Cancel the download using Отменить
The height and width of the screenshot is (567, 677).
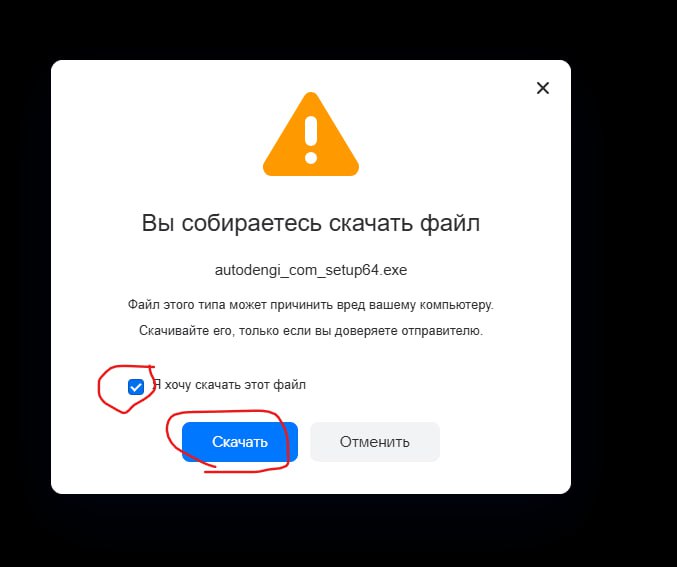click(375, 442)
